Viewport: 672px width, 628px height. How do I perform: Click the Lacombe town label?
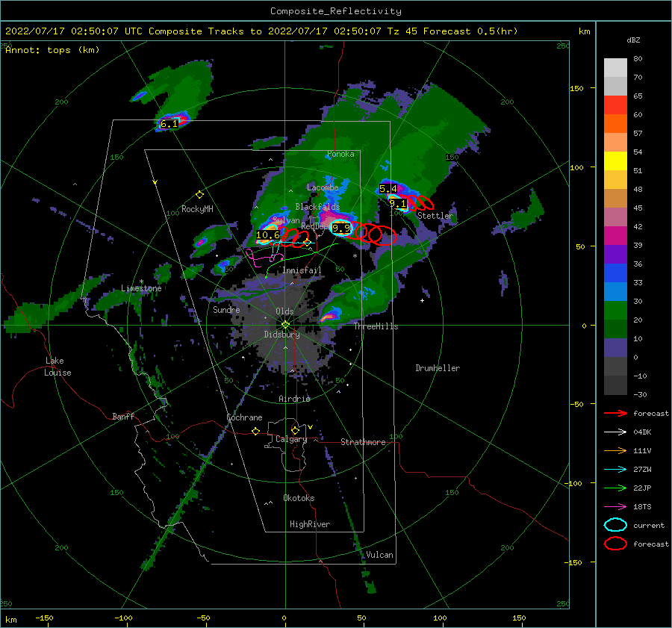(x=323, y=187)
